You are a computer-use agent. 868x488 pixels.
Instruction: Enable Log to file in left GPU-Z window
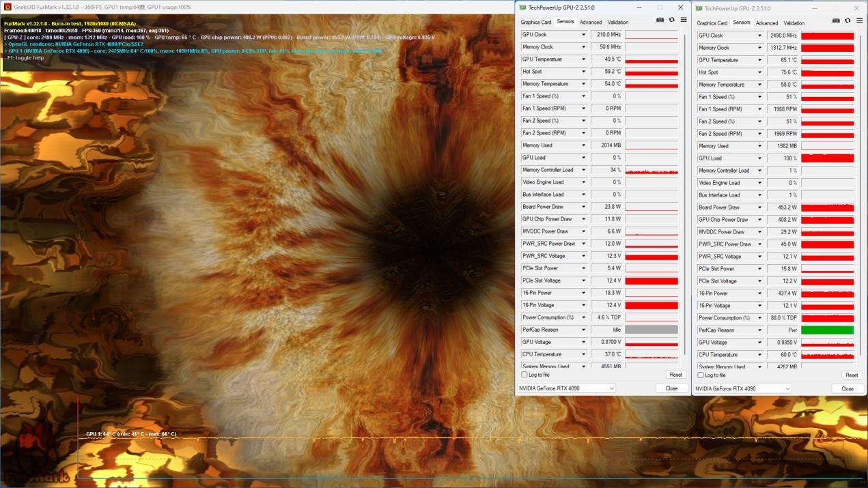pyautogui.click(x=524, y=375)
